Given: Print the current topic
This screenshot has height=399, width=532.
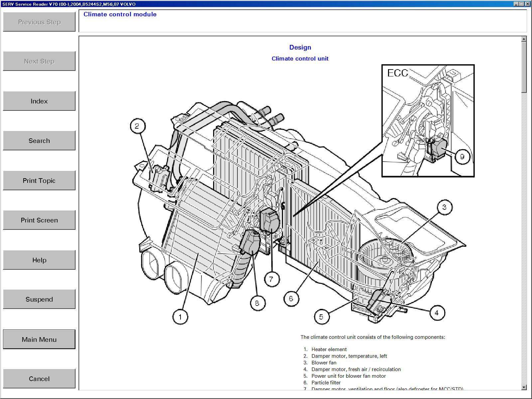Looking at the screenshot, I should click(39, 181).
